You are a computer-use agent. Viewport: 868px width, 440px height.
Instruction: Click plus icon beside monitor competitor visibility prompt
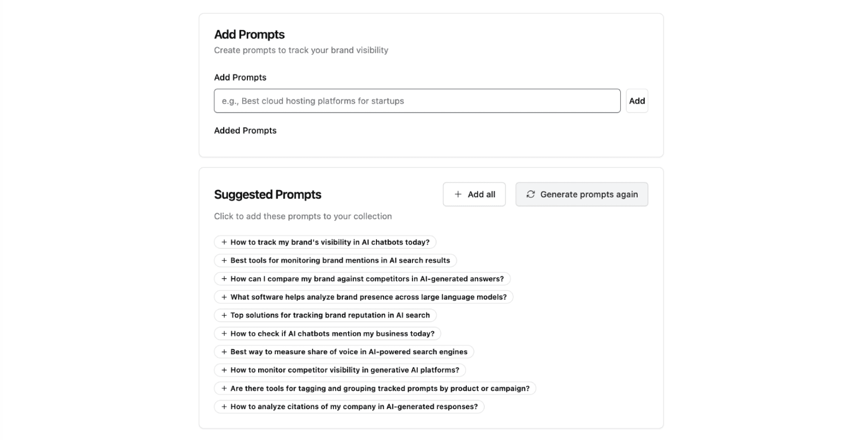[224, 370]
